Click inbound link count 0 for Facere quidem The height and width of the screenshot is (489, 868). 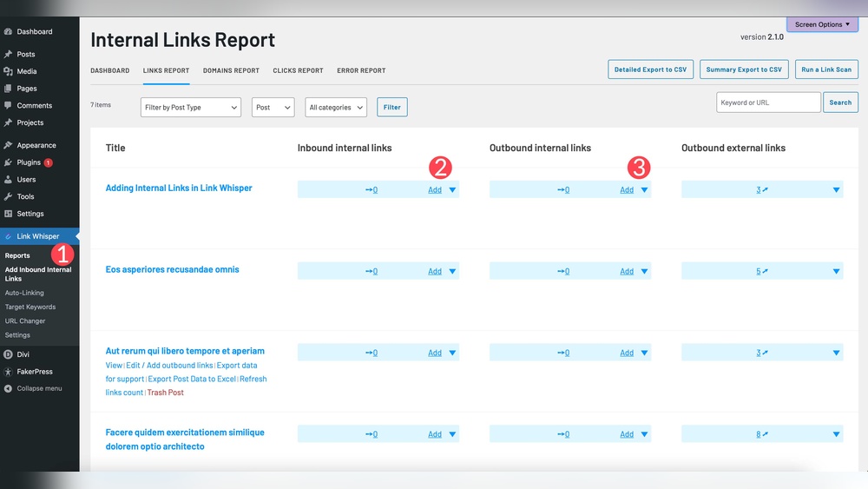375,434
